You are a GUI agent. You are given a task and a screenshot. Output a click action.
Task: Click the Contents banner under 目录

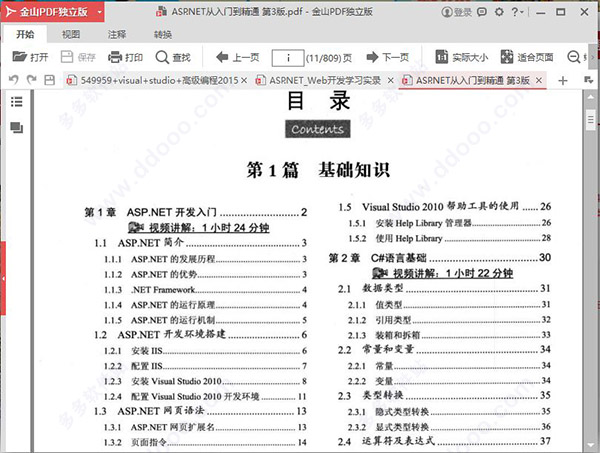click(x=318, y=129)
